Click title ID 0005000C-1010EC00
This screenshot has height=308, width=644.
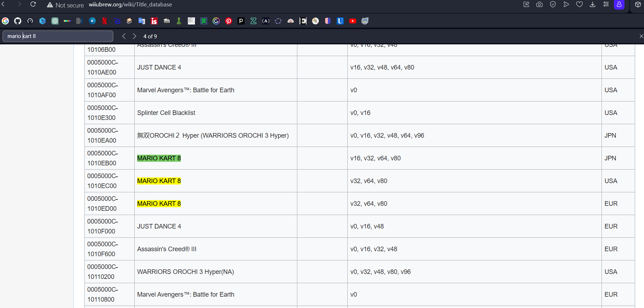coord(103,181)
